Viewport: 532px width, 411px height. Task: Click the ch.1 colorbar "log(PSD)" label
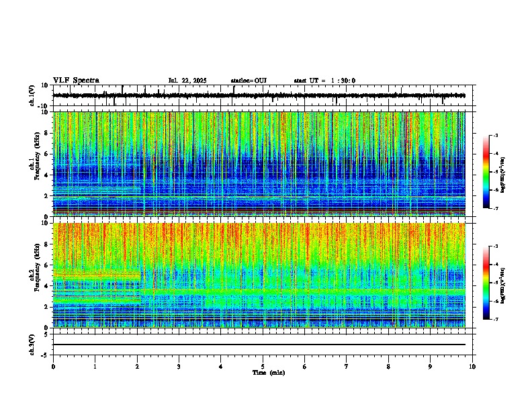click(x=503, y=175)
